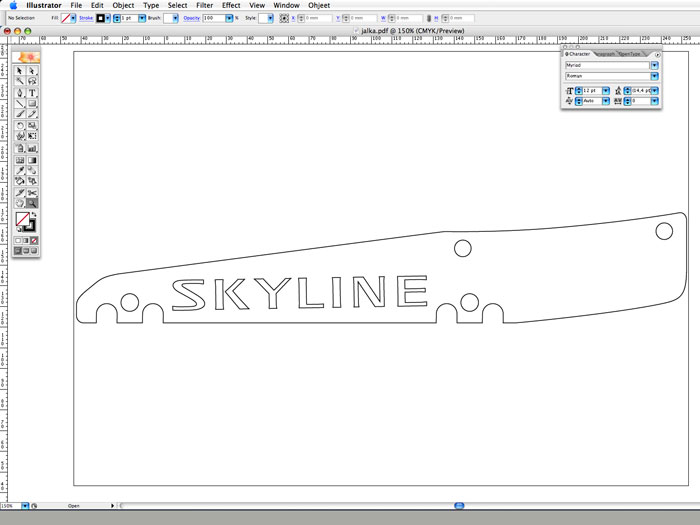Select the Direct Selection (white arrow) tool
700x525 pixels.
pos(32,71)
